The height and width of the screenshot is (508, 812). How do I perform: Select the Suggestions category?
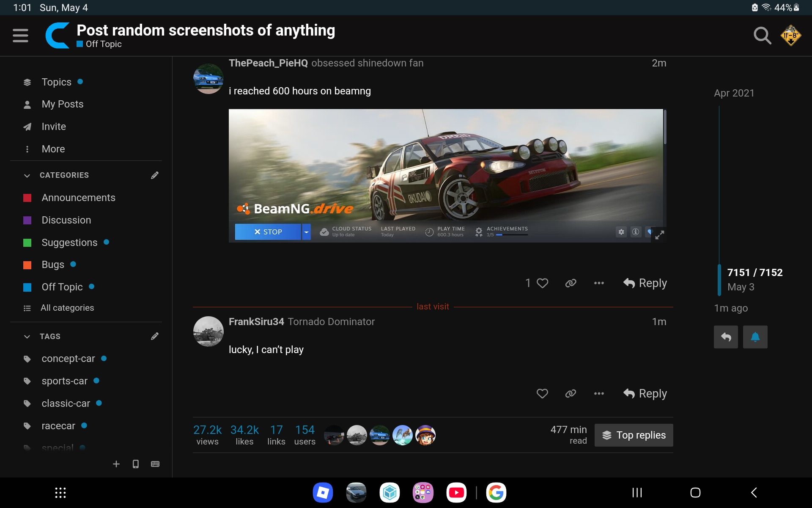(69, 243)
